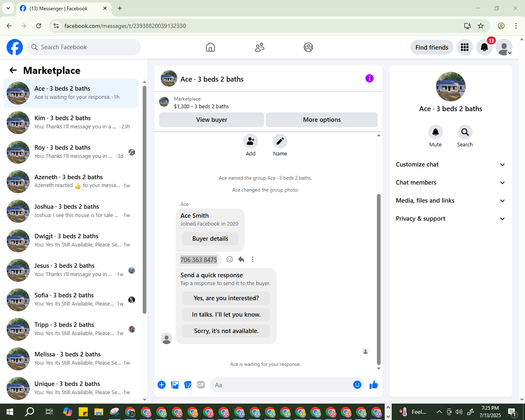525x420 pixels.
Task: Mute the conversation with bell icon
Action: pyautogui.click(x=436, y=132)
